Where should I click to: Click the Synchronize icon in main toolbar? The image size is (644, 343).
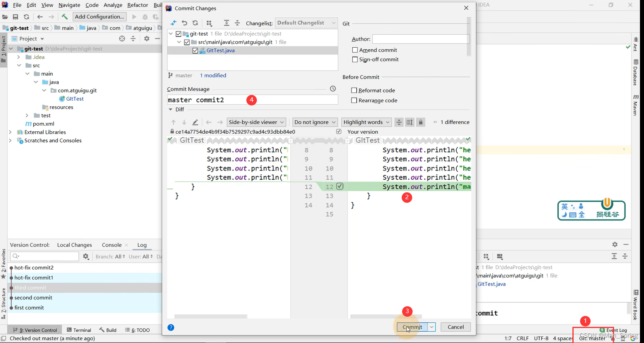pos(26,17)
